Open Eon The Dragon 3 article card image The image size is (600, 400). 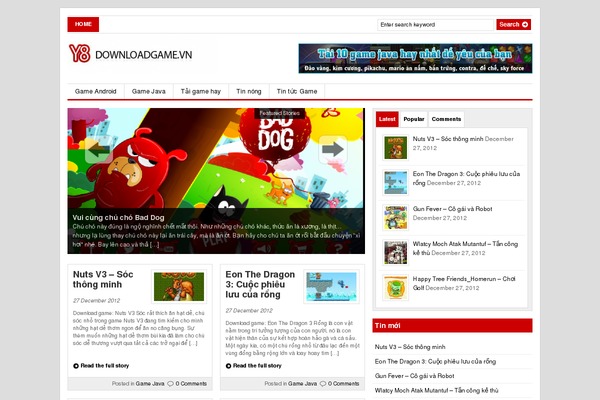[x=331, y=286]
